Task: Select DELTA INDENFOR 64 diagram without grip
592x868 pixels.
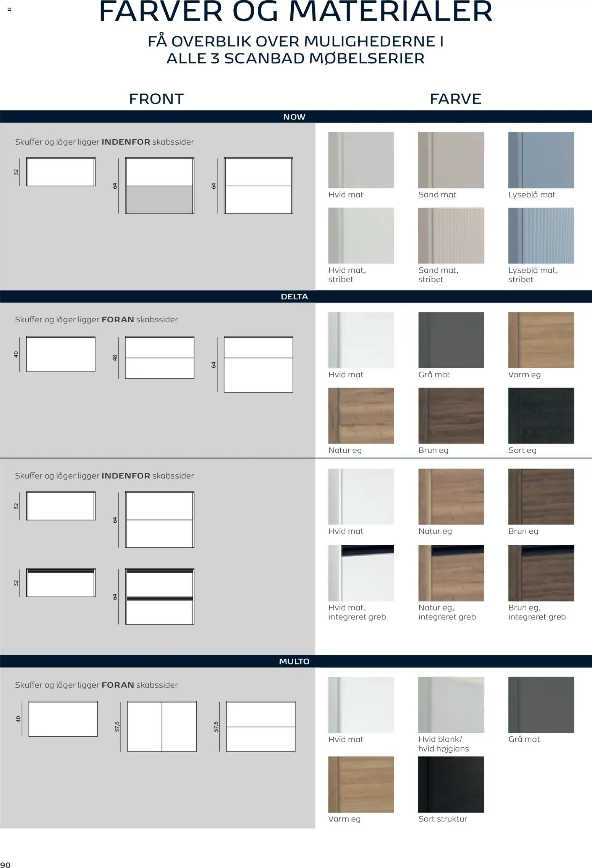Action: tap(160, 520)
